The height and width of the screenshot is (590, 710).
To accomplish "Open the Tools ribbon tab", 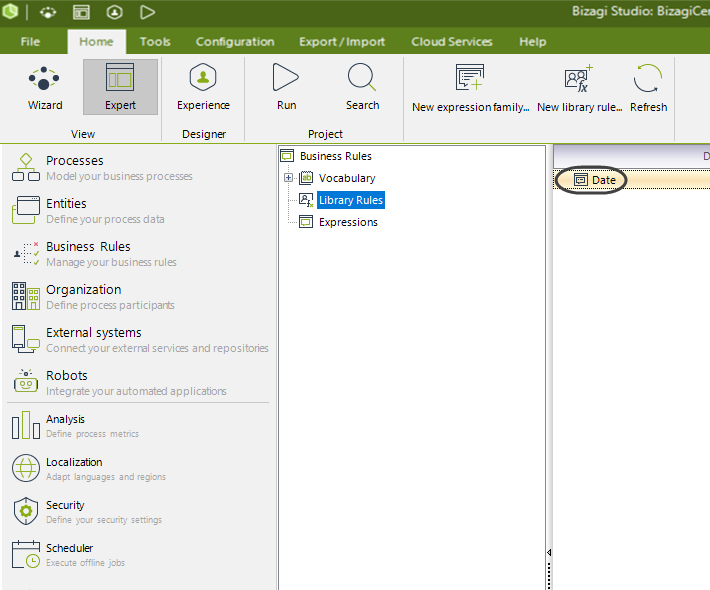I will (155, 42).
